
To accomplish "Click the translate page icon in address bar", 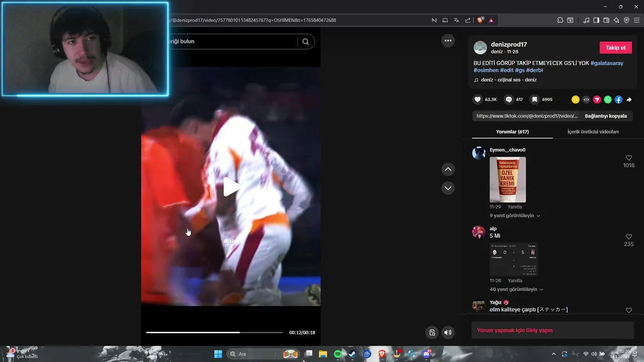I will [456, 20].
